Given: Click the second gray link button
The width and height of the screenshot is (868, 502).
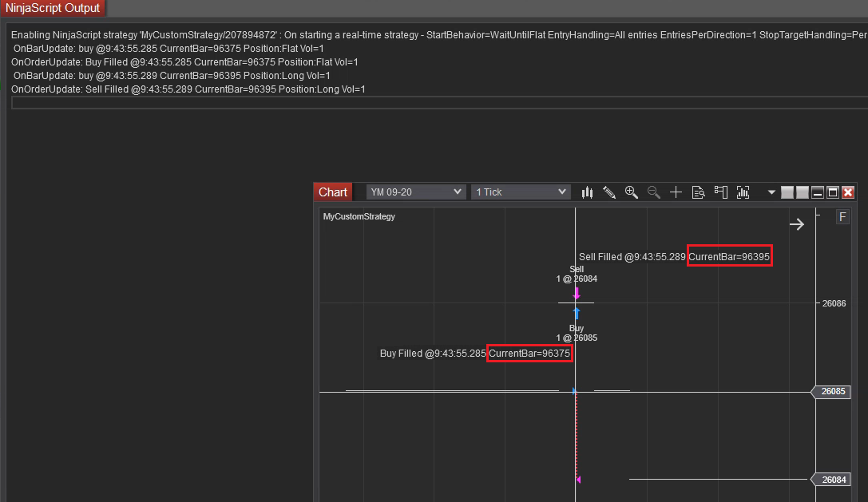Looking at the screenshot, I should (803, 192).
